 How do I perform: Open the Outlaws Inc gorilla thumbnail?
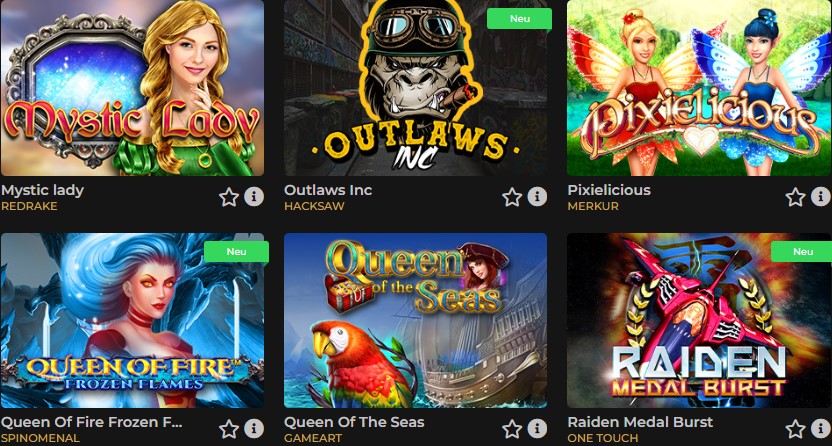tap(415, 88)
